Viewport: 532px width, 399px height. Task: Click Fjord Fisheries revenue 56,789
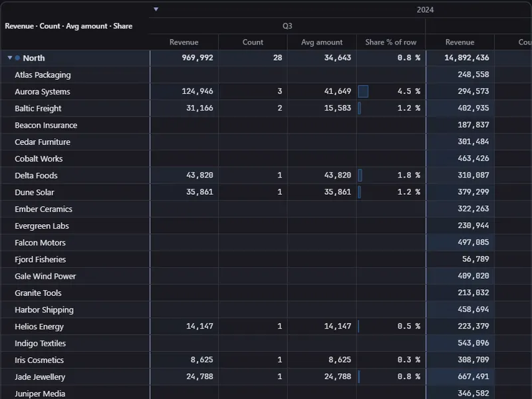pos(475,259)
